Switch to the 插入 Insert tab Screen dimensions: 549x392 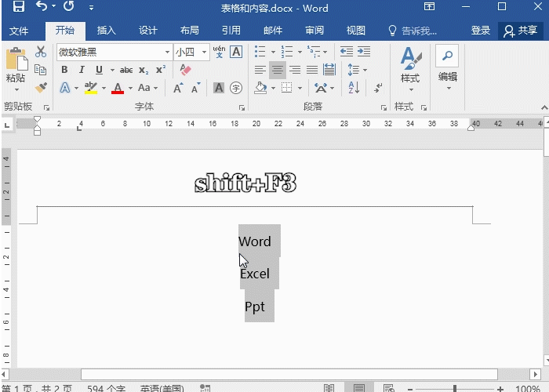(107, 31)
